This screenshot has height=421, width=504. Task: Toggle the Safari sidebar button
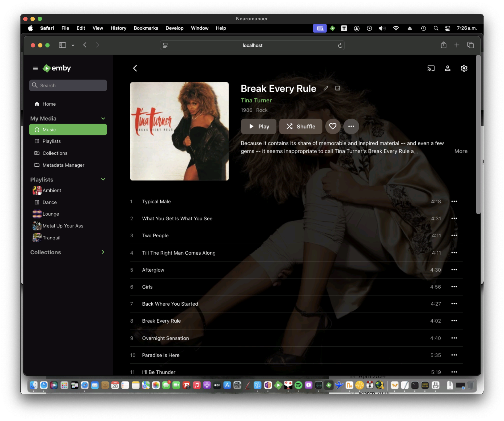click(62, 45)
